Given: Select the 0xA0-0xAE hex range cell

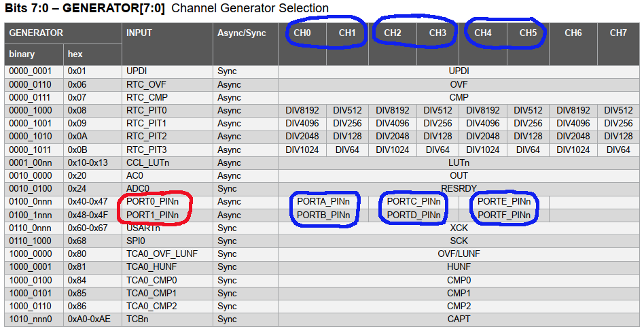Looking at the screenshot, I should pos(93,319).
